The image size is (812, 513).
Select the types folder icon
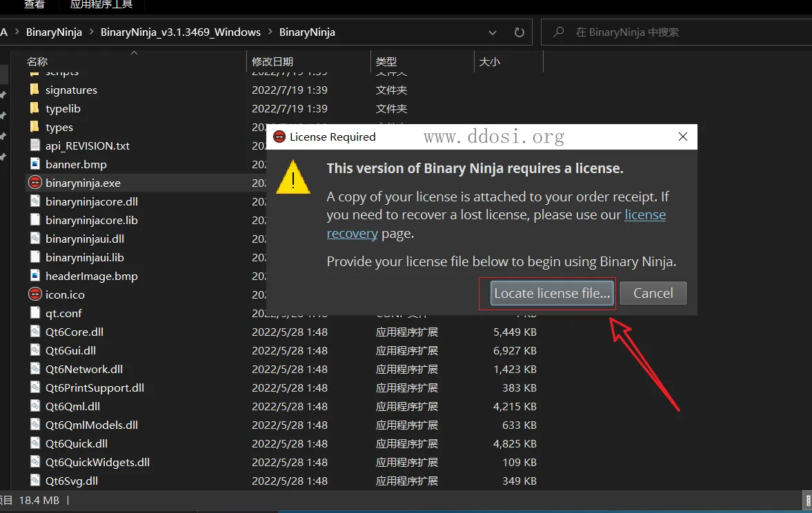click(x=34, y=127)
